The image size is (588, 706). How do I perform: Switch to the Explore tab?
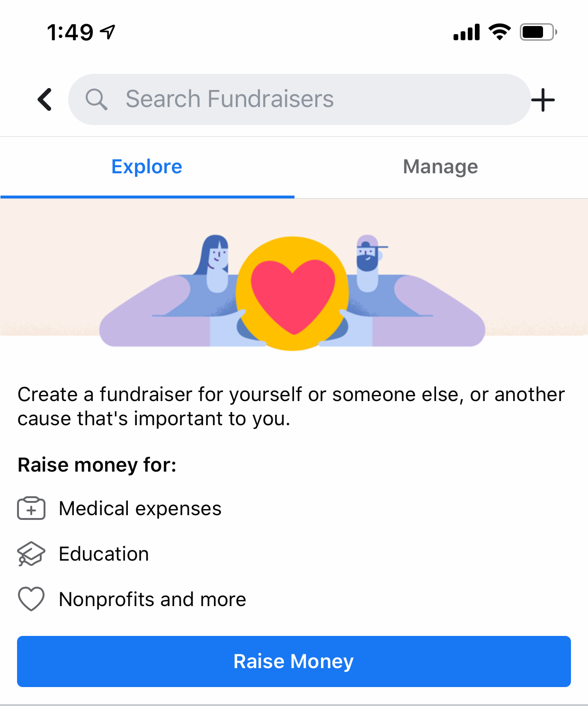tap(147, 167)
